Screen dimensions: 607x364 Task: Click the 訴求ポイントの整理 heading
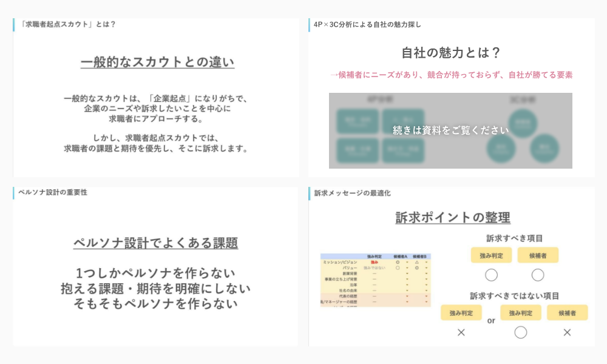(453, 217)
